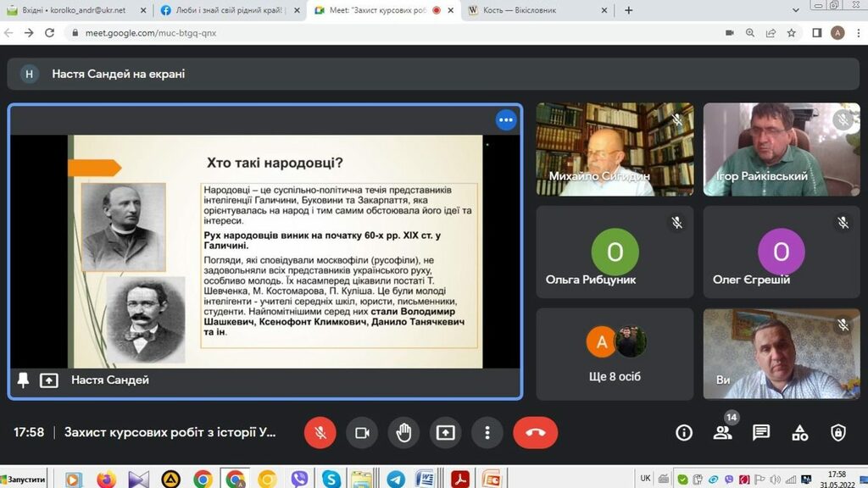Switch to the Люби і знай Facebook tab

(x=229, y=11)
